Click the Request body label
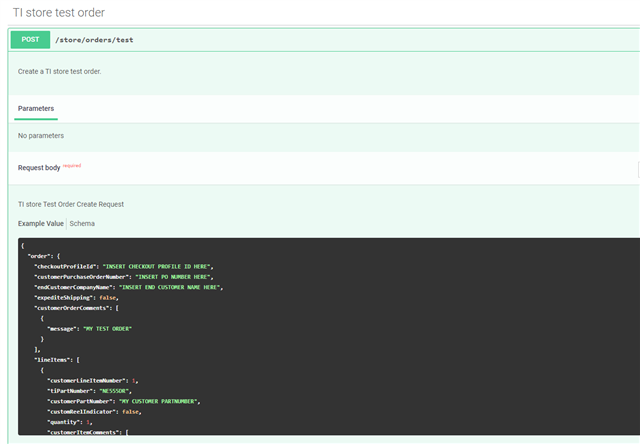This screenshot has height=444, width=640. click(x=39, y=167)
